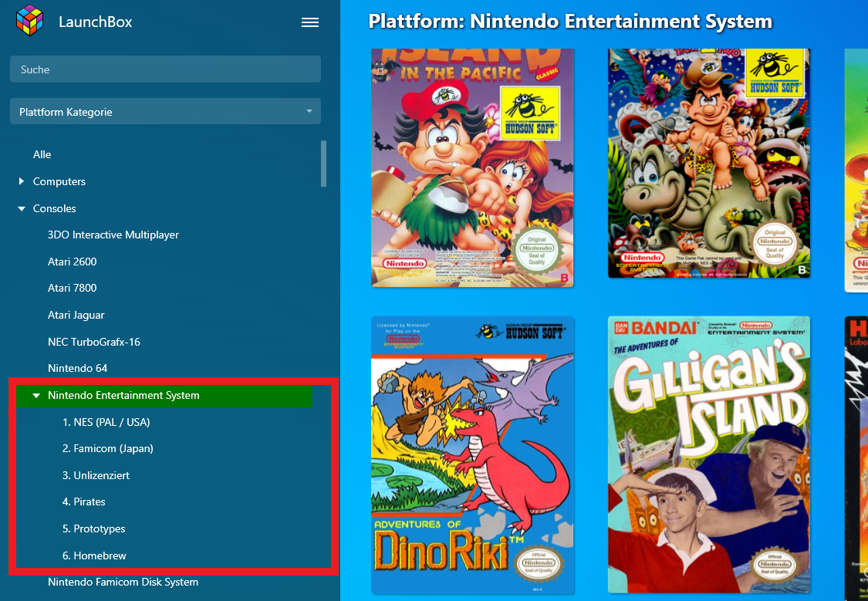Click the LaunchBox title text
Viewport: 868px width, 601px height.
(x=95, y=22)
